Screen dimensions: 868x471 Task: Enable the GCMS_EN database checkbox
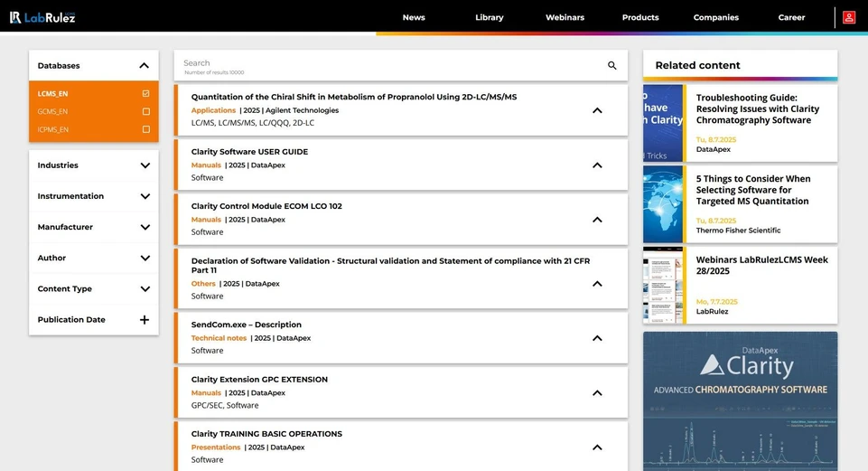(146, 111)
